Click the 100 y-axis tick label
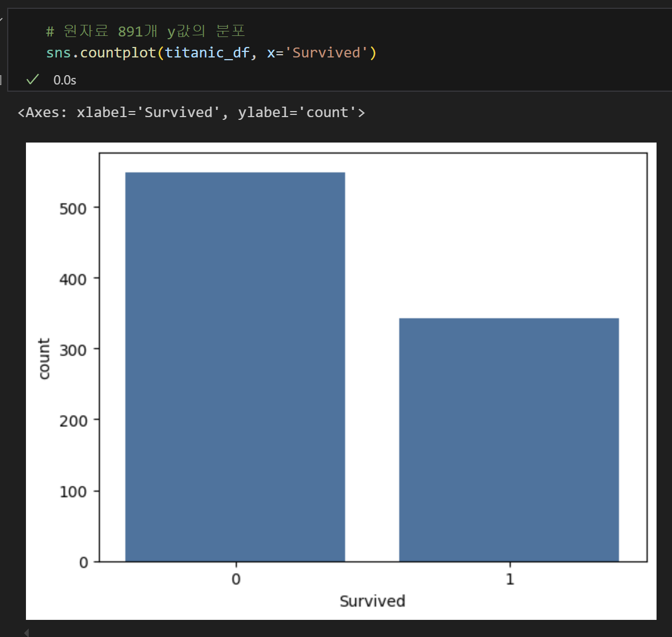 pyautogui.click(x=73, y=492)
